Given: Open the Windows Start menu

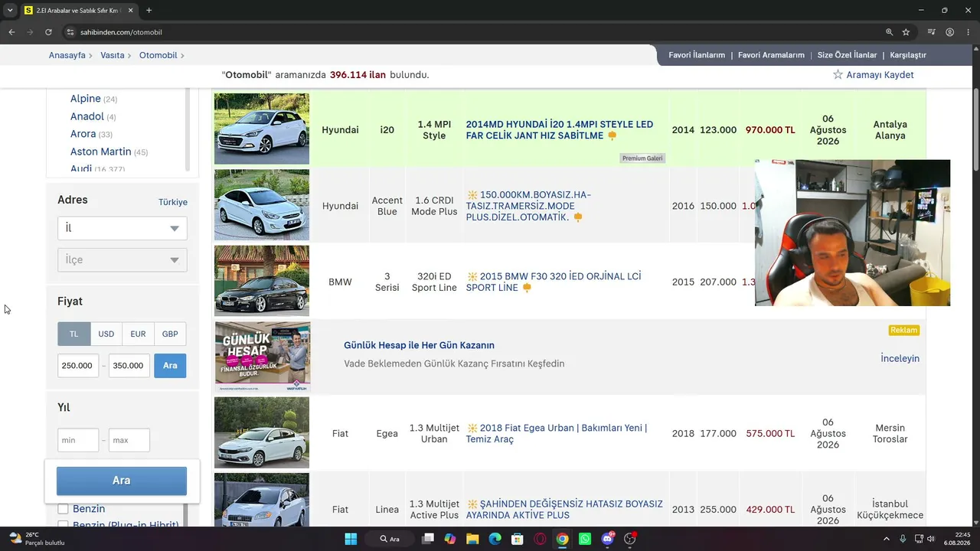Looking at the screenshot, I should coord(351,539).
